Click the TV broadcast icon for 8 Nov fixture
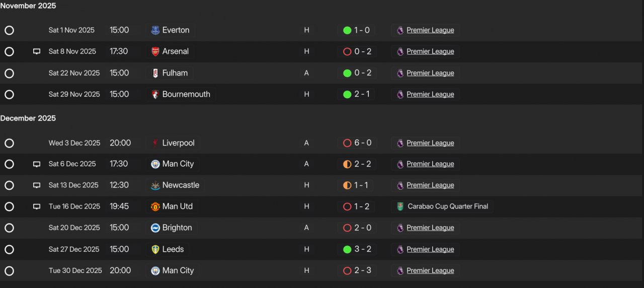This screenshot has height=288, width=644. (37, 51)
